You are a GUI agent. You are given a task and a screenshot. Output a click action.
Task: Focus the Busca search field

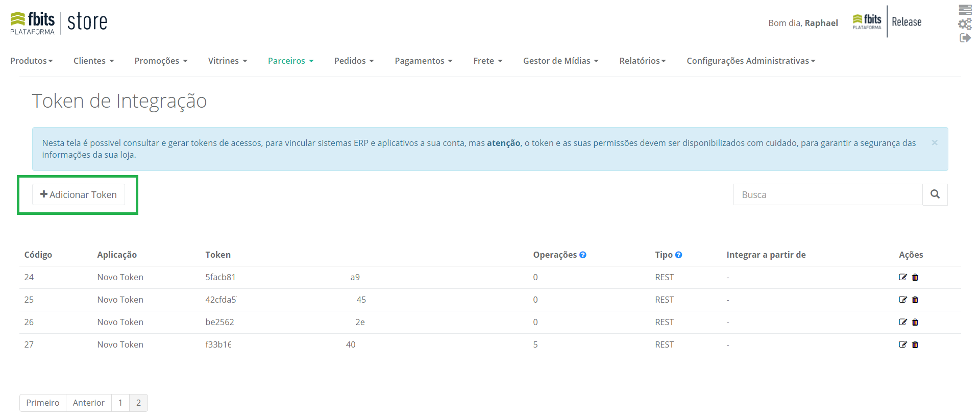click(827, 194)
